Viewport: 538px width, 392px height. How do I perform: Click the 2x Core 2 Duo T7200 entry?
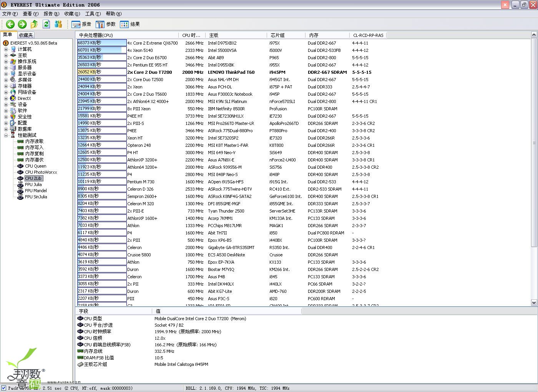[x=149, y=72]
